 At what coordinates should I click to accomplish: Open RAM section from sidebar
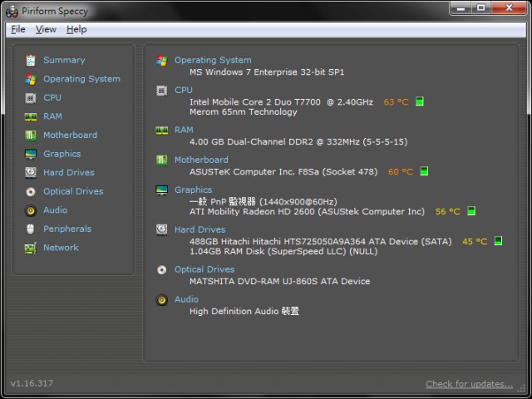pyautogui.click(x=52, y=116)
